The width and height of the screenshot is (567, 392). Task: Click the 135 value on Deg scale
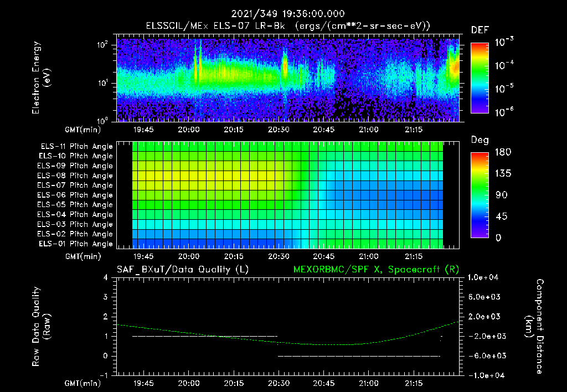[x=503, y=173]
